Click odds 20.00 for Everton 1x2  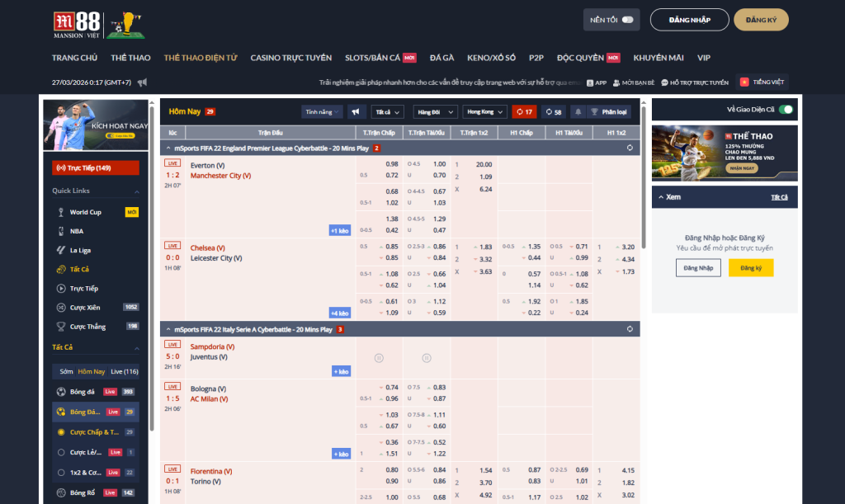pyautogui.click(x=484, y=164)
